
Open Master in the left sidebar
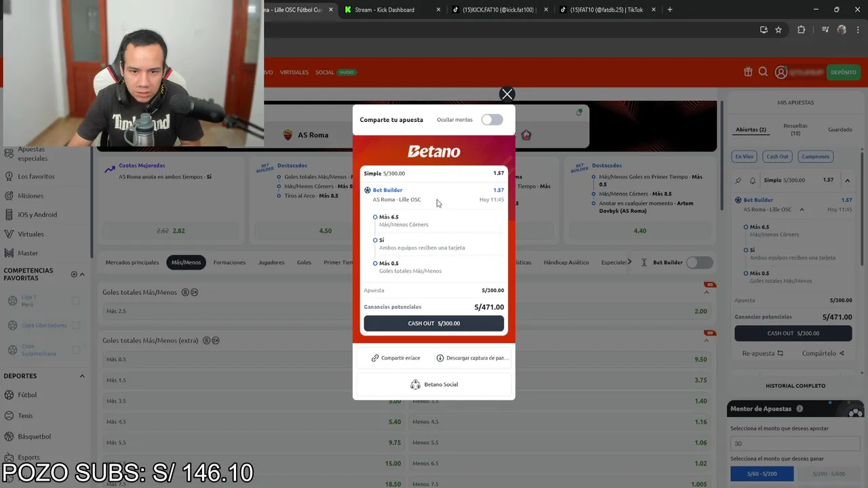click(28, 253)
